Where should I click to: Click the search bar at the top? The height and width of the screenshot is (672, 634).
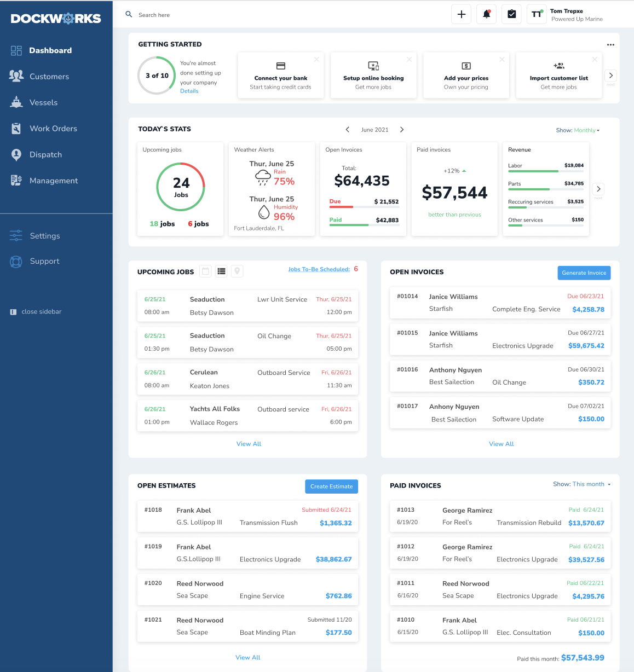pyautogui.click(x=164, y=14)
